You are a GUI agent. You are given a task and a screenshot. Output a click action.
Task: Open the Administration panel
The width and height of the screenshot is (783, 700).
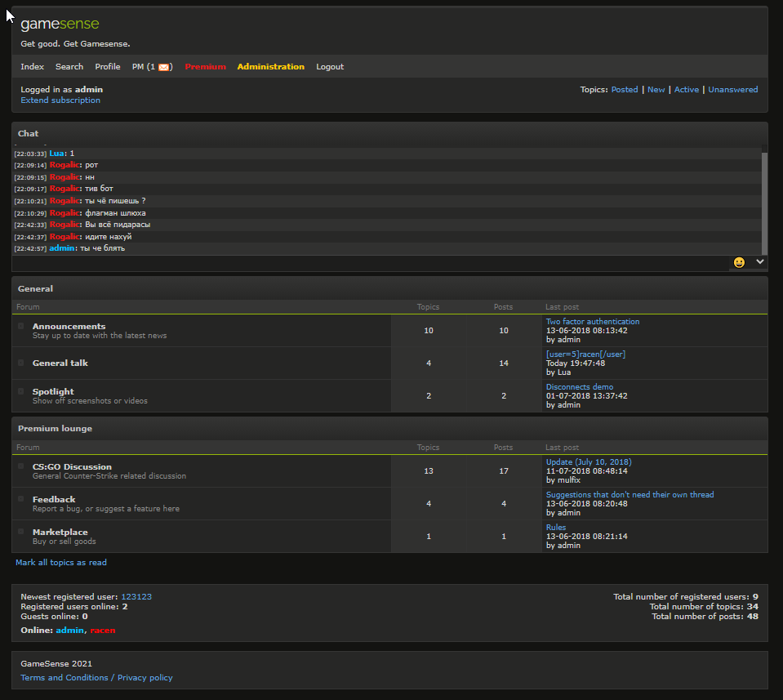click(x=270, y=67)
